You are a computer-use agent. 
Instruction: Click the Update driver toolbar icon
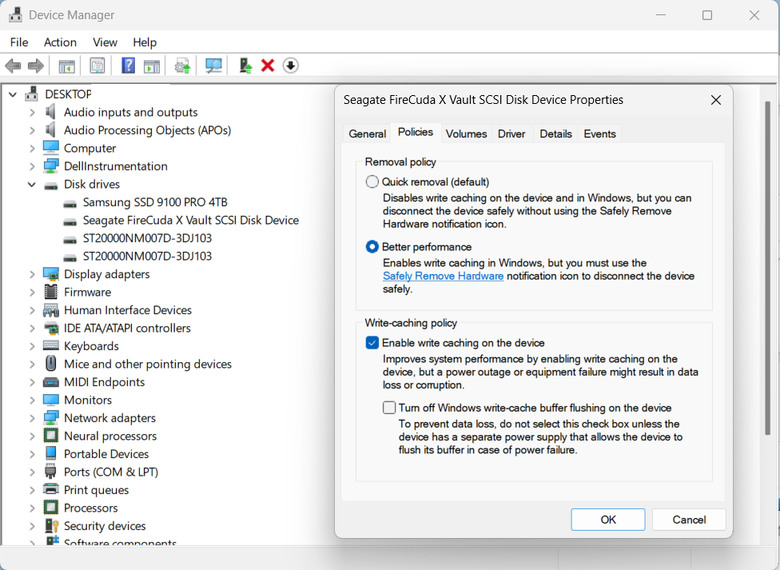pos(183,66)
